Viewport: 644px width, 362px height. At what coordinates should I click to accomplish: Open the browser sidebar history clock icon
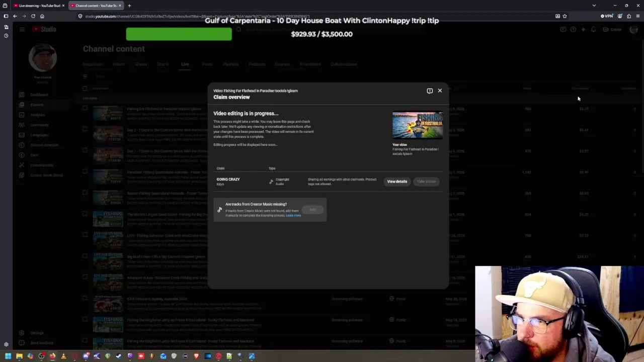6,36
